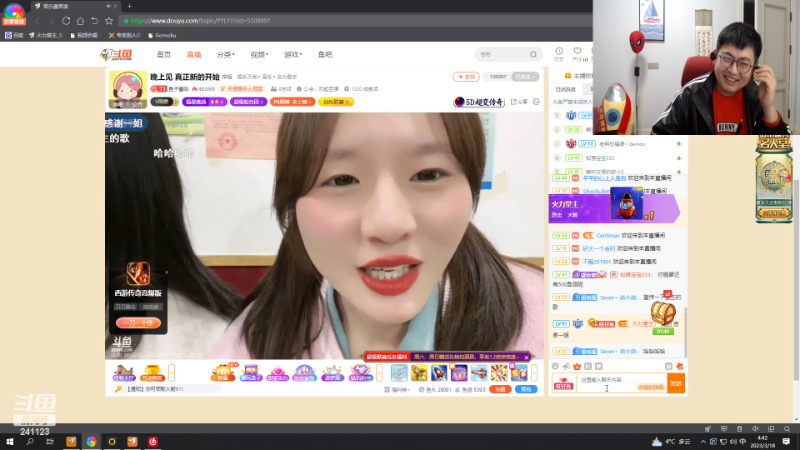Click the orange 充值 recharge button
This screenshot has height=450, width=800.
coord(500,389)
